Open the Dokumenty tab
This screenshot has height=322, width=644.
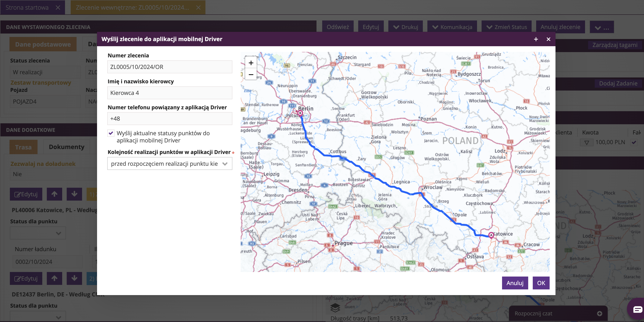click(67, 147)
